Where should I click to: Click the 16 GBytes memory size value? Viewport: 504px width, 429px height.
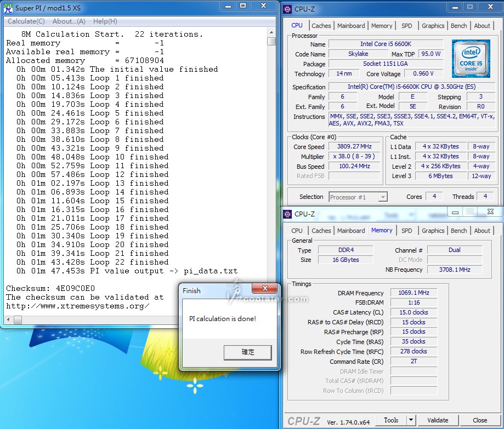346,260
